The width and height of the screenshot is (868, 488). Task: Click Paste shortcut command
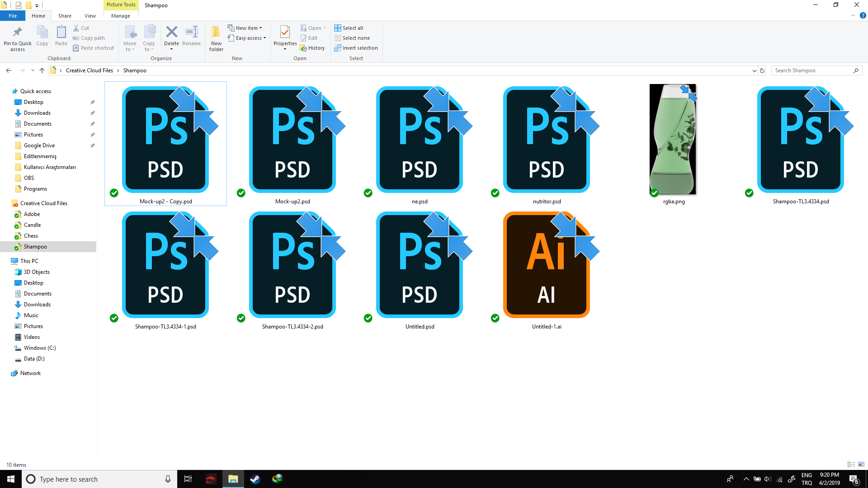[x=94, y=48]
